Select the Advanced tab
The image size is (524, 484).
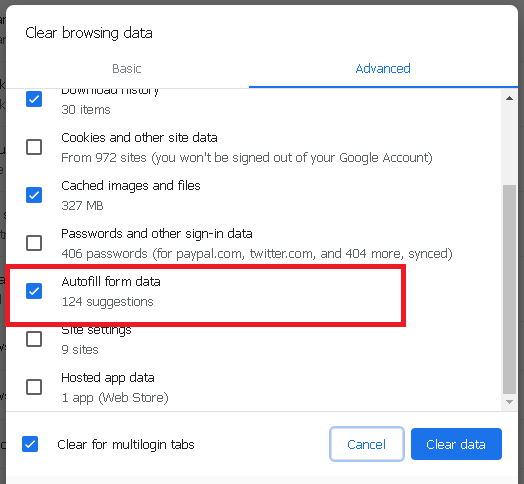[383, 69]
